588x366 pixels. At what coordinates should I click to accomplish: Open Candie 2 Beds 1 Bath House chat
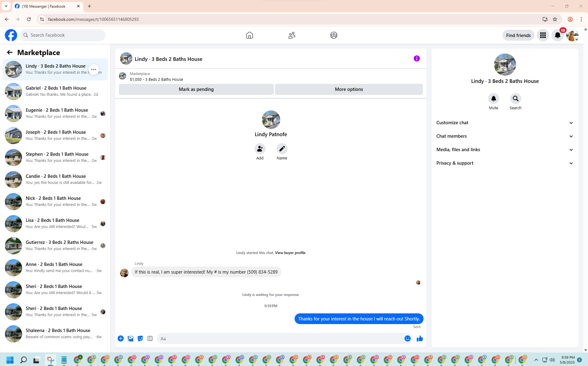pos(55,180)
